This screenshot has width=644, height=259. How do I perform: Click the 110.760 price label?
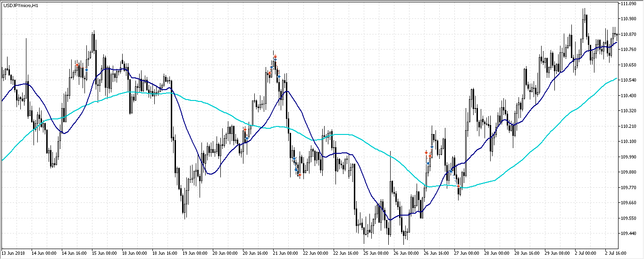coord(629,50)
